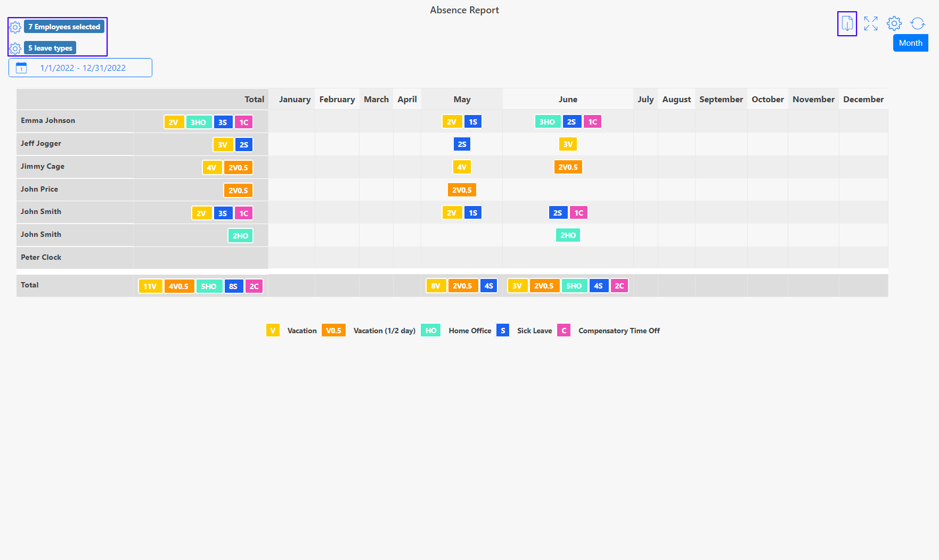This screenshot has width=939, height=560.
Task: Click Peter Clock's employee name
Action: (x=41, y=258)
